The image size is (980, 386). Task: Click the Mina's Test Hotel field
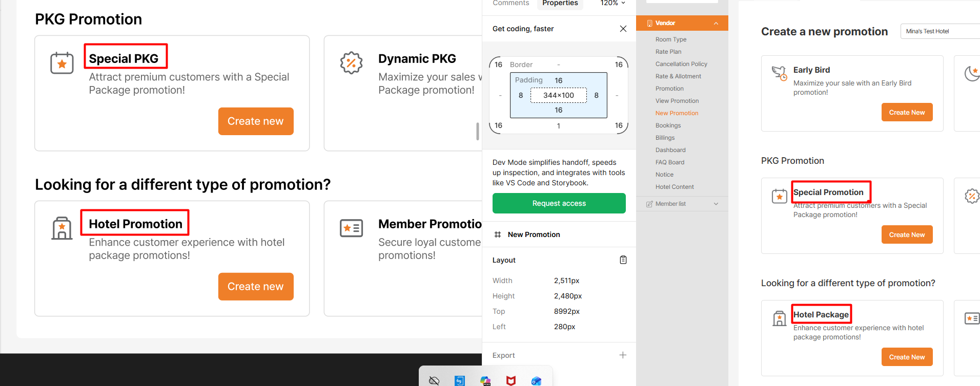pos(940,31)
